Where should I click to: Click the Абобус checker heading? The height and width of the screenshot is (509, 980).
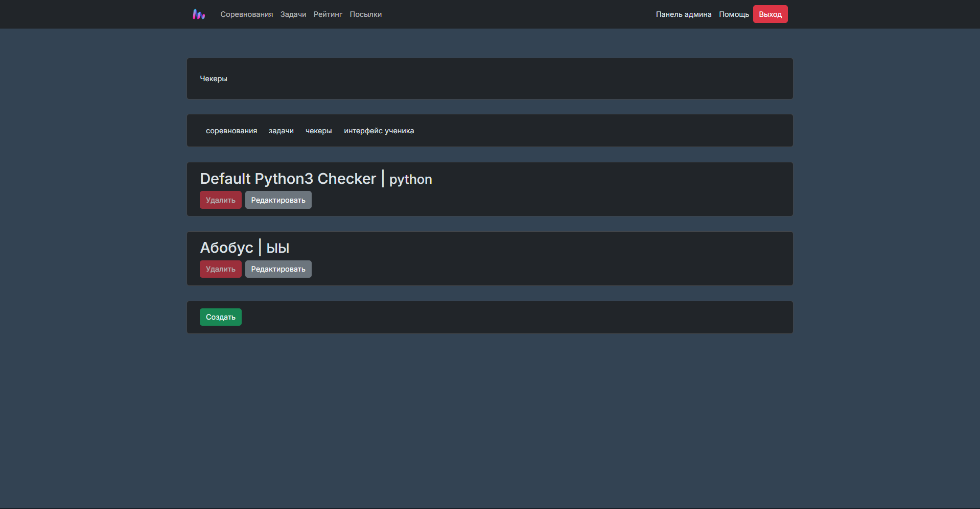pos(226,248)
